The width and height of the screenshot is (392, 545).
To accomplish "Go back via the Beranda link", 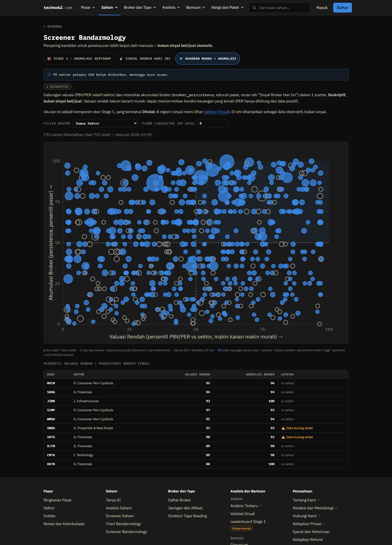I will pos(53,26).
